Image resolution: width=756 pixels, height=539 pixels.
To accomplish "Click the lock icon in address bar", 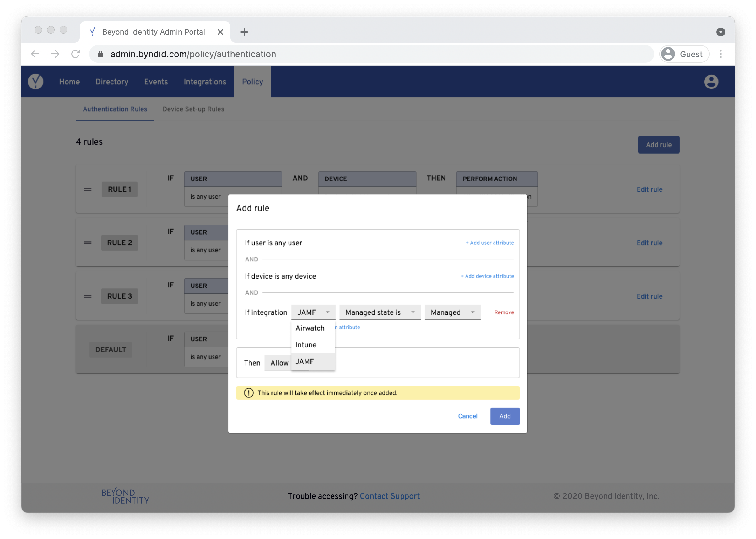I will click(x=100, y=54).
